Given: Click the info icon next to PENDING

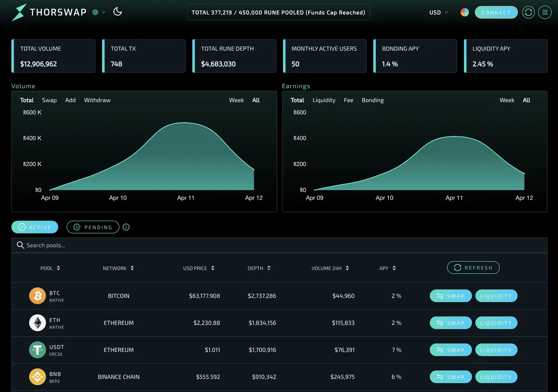Looking at the screenshot, I should coord(126,227).
